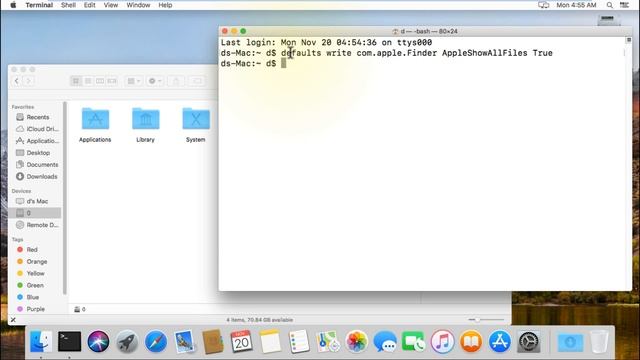Open the Terminal application menu
This screenshot has height=360, width=640.
point(39,5)
